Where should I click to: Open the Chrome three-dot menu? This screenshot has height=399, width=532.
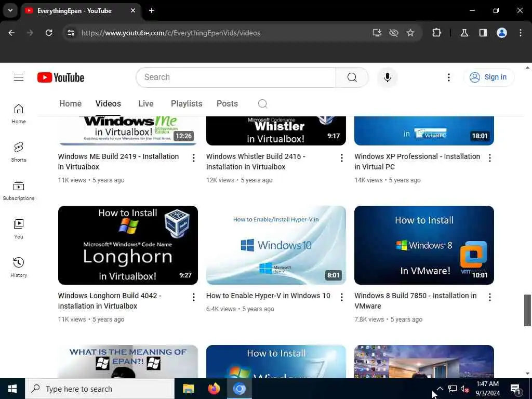(521, 33)
